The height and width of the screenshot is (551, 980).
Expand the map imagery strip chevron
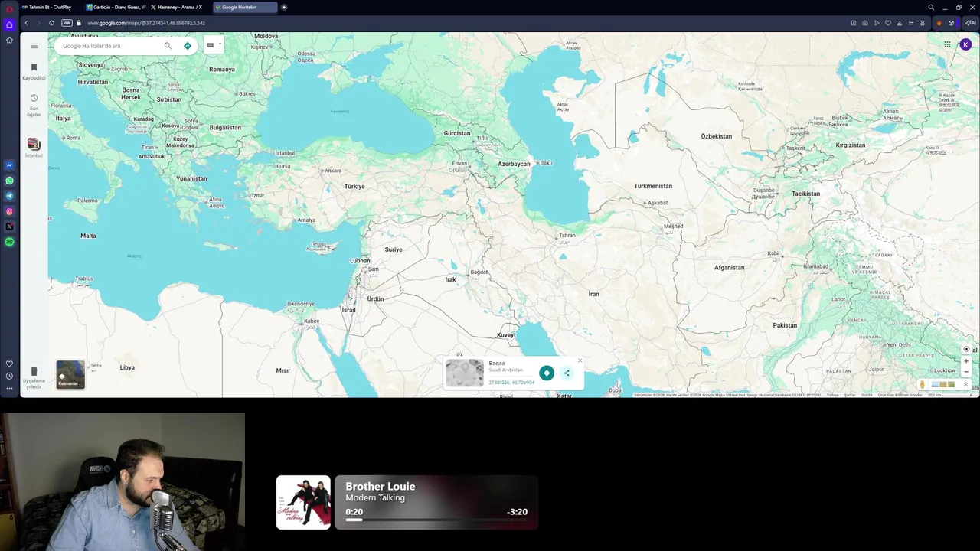(x=965, y=384)
